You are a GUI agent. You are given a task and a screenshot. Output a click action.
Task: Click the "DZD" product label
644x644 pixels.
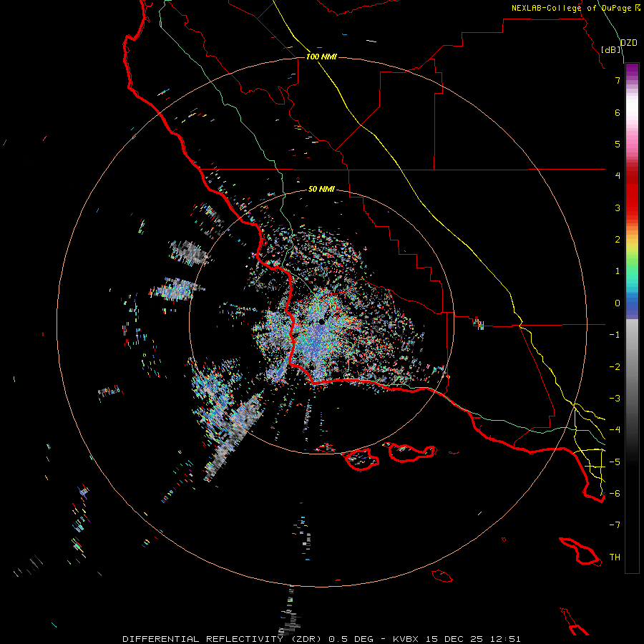(628, 43)
